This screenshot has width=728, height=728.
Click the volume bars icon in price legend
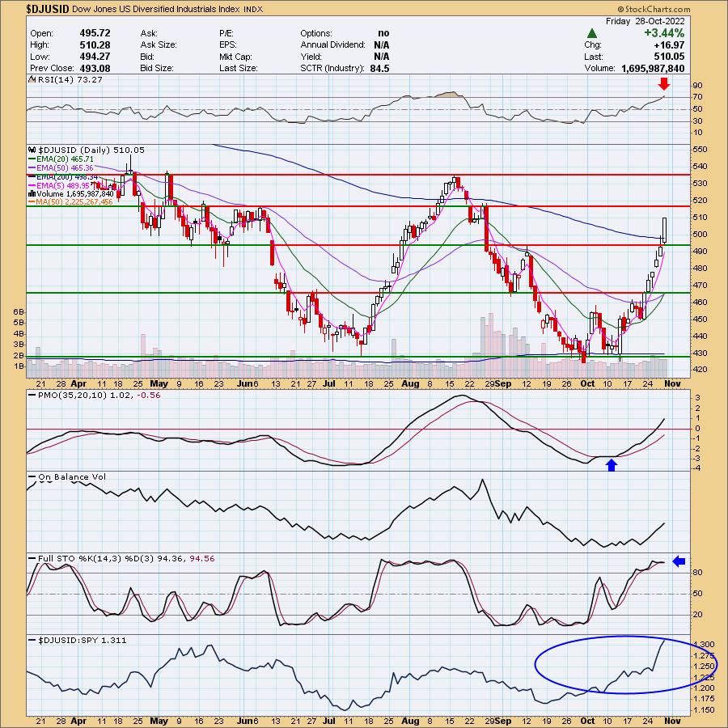click(32, 193)
